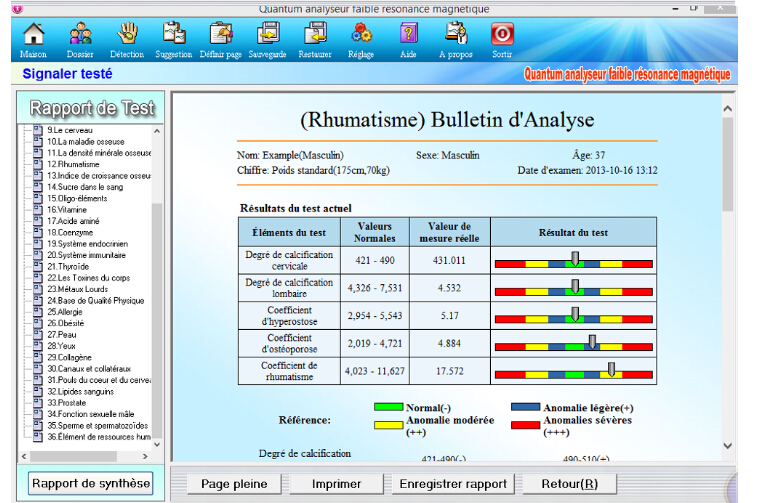Open 35.Sperme et spermatozoïdes report

(98, 425)
